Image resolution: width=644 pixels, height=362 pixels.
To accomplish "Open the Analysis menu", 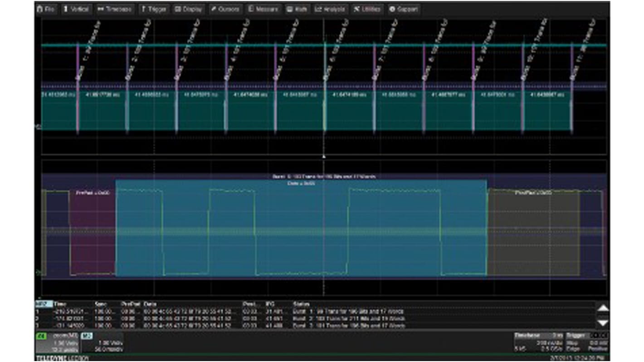I will pyautogui.click(x=331, y=9).
